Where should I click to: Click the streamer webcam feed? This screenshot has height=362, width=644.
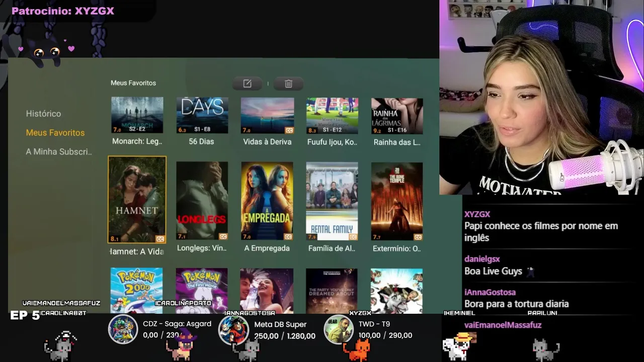tap(541, 98)
